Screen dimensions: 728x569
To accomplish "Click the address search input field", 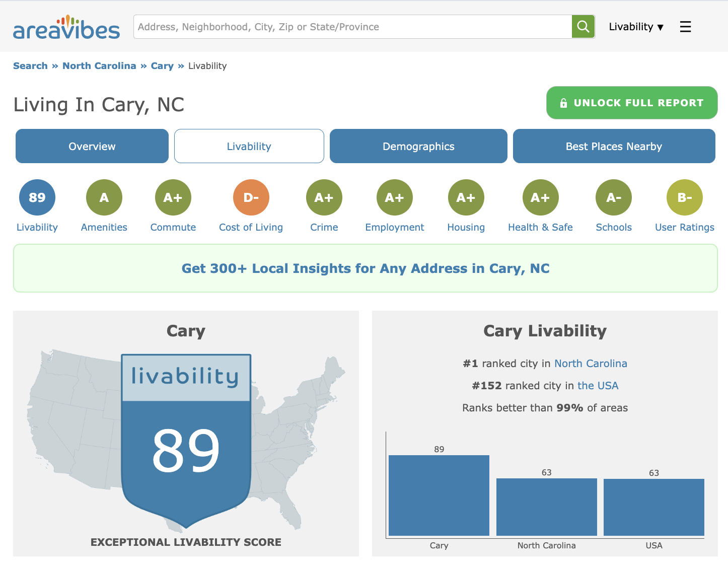I will tap(352, 27).
